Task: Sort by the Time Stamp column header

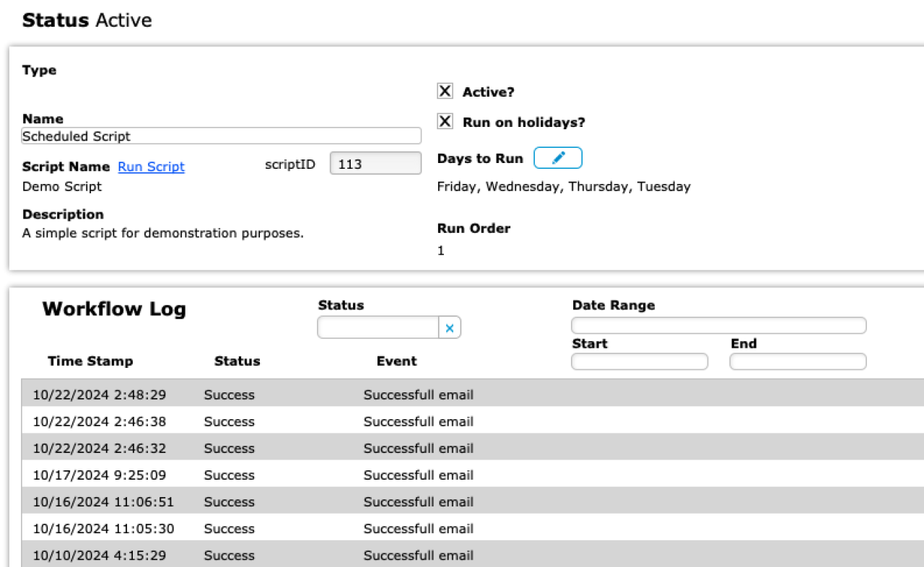Action: pos(90,361)
